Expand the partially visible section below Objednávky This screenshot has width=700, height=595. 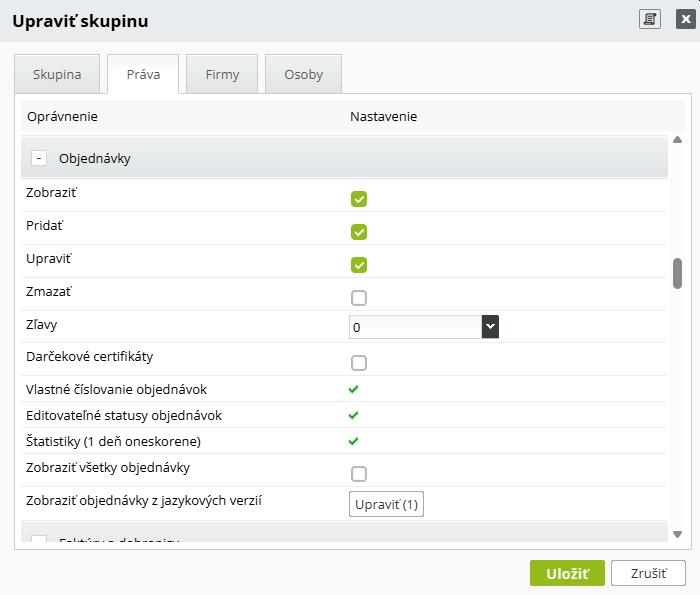pos(39,541)
